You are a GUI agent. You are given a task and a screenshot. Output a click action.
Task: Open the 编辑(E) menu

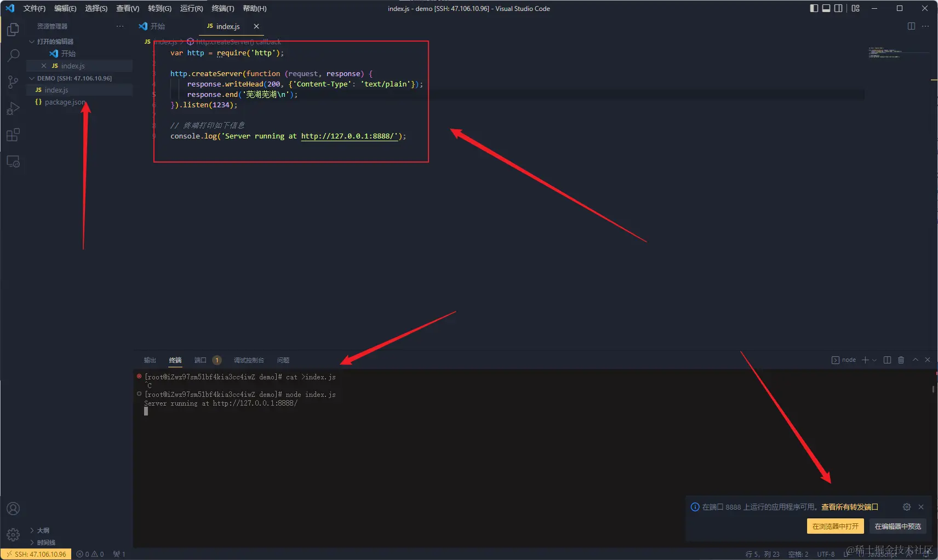65,8
